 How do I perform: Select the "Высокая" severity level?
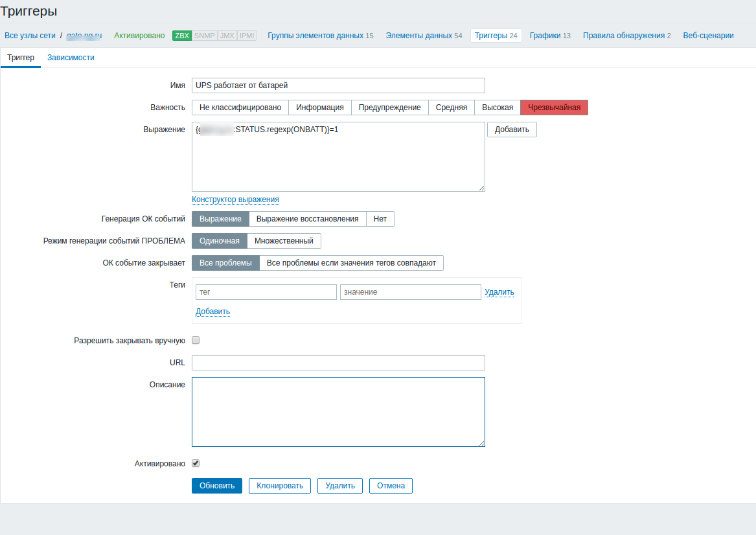pyautogui.click(x=498, y=107)
